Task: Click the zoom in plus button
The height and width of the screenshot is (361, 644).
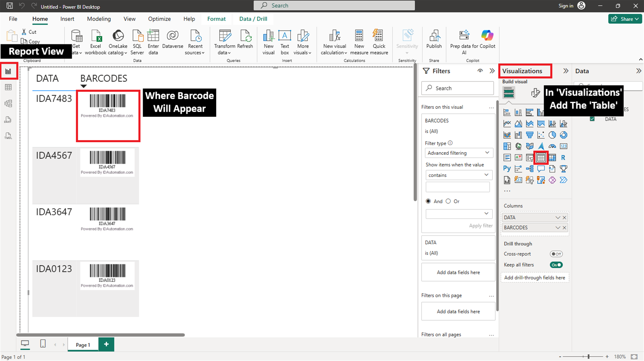Action: tap(607, 357)
